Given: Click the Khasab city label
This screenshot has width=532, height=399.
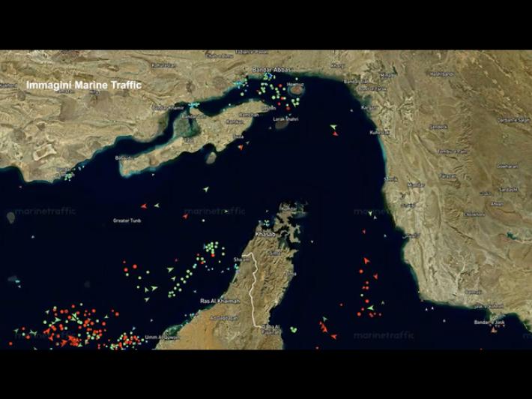Looking at the screenshot, I should (265, 234).
